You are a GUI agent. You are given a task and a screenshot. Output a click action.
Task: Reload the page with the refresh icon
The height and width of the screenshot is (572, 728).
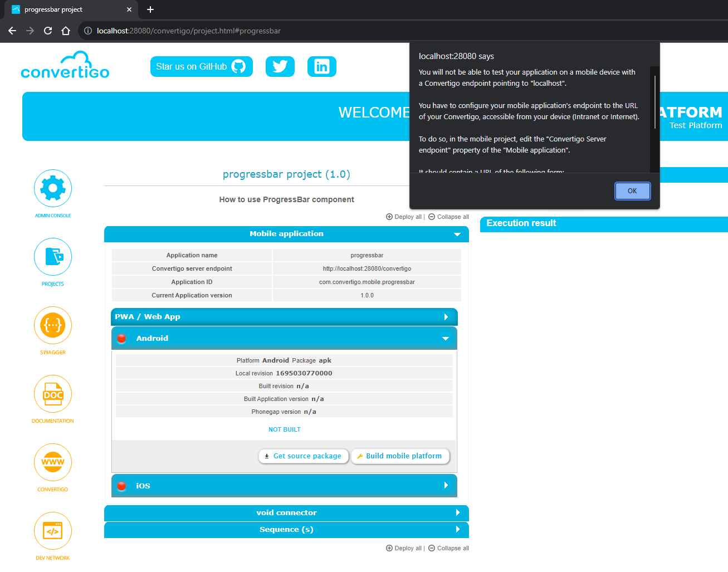point(48,31)
